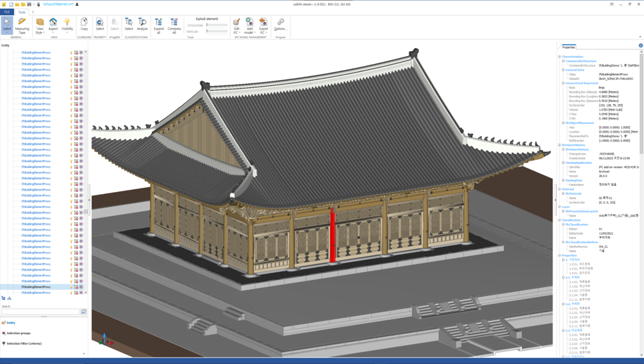The width and height of the screenshot is (644, 364).
Task: Open the Options program icon
Action: (x=280, y=25)
